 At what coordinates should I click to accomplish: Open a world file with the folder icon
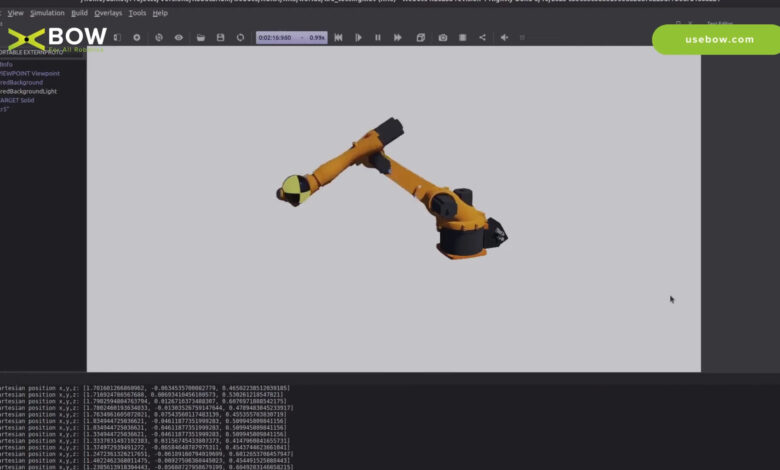(x=201, y=37)
